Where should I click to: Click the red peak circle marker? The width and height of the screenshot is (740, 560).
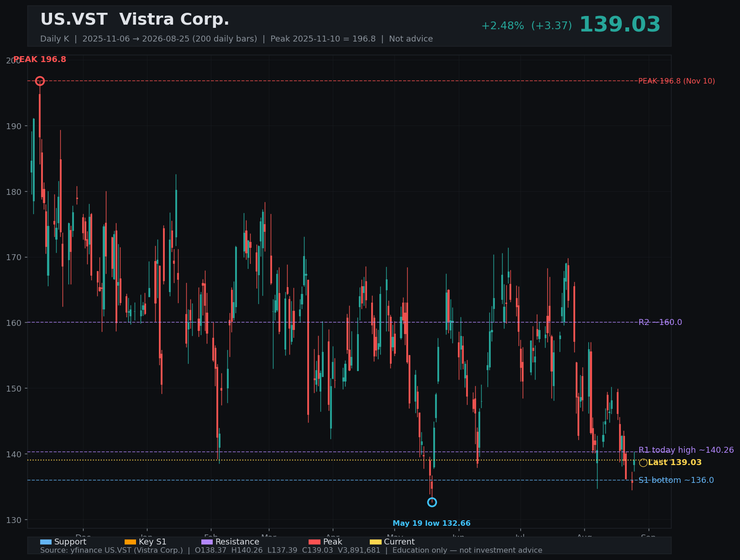click(40, 81)
